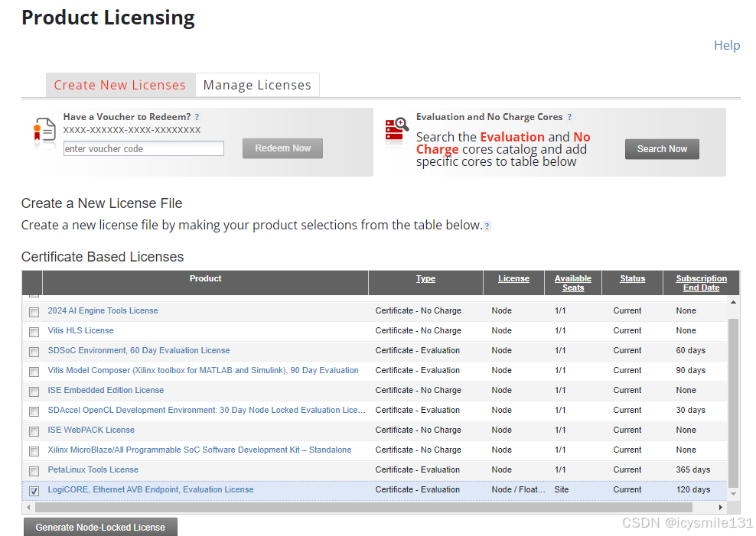
Task: Click Generate Node-Locked License button
Action: (100, 527)
